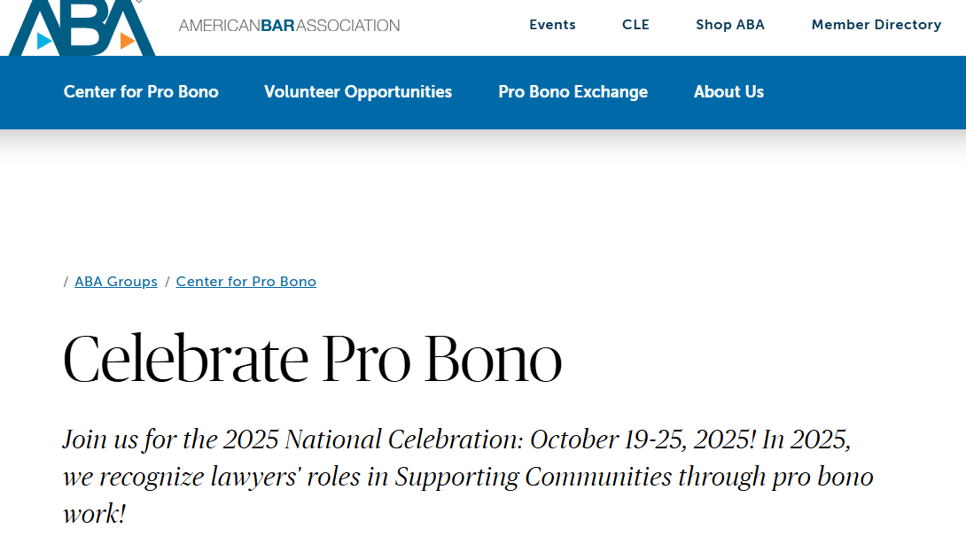Click the final word "work!" in intro
This screenshot has height=560, width=966.
coord(94,514)
